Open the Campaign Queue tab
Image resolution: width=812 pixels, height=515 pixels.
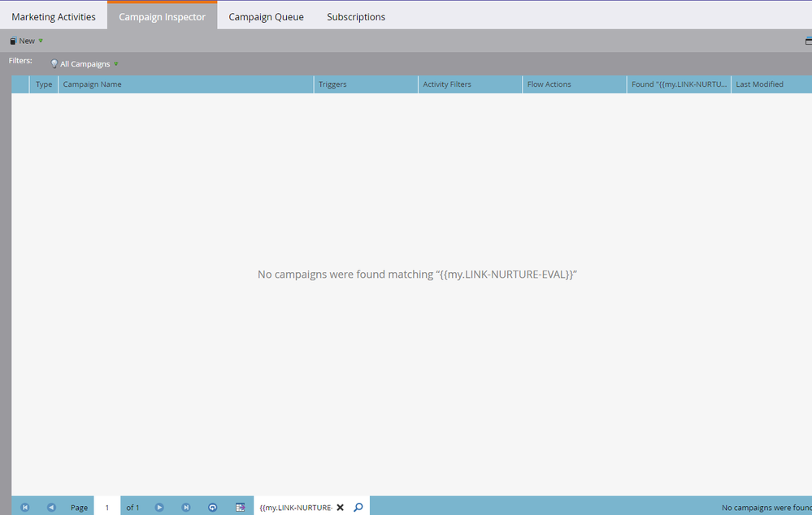(266, 16)
